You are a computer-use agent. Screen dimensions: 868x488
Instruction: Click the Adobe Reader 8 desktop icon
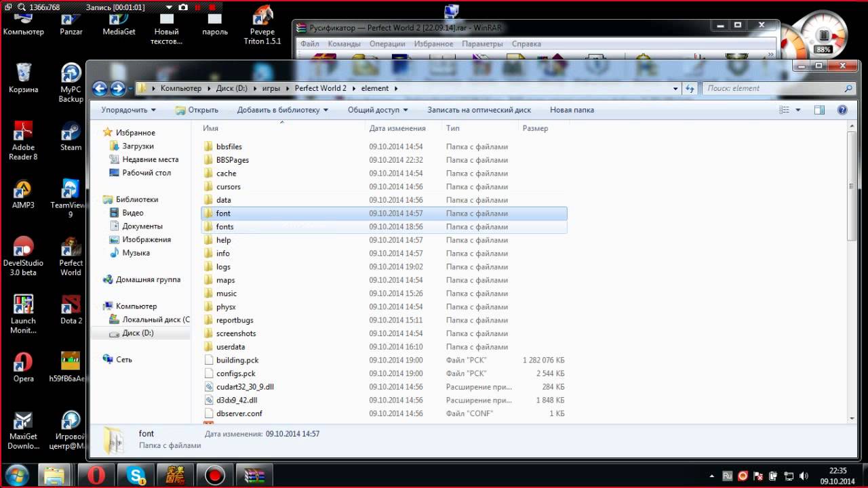[23, 140]
